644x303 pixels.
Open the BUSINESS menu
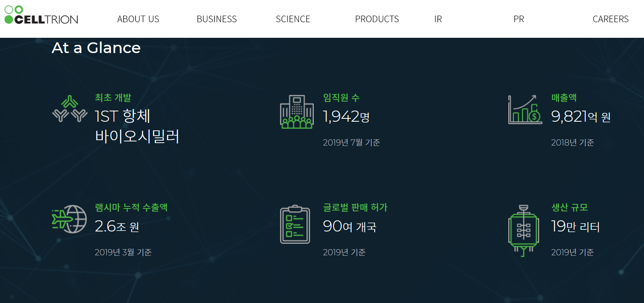click(x=217, y=19)
